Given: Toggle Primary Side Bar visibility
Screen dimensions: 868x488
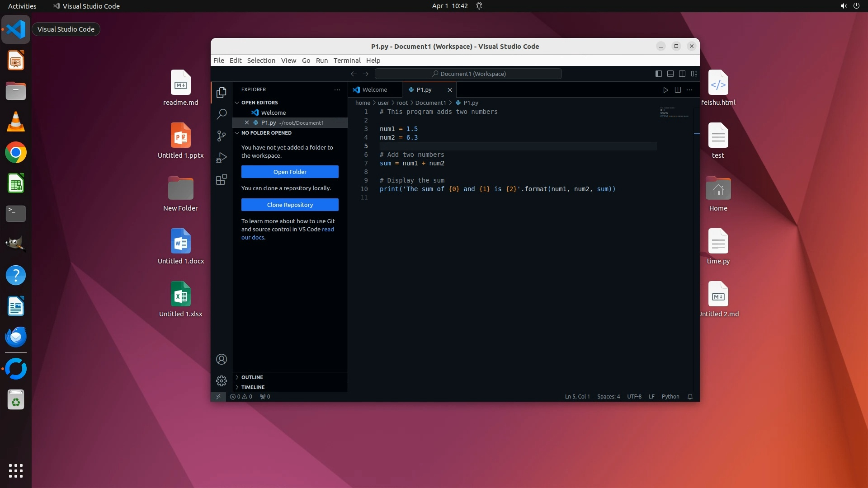Looking at the screenshot, I should (659, 74).
